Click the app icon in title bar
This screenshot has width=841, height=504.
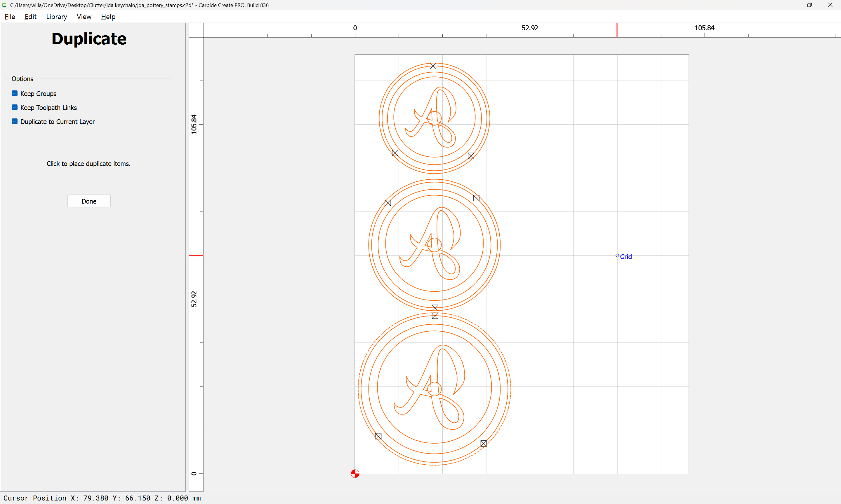[x=4, y=5]
